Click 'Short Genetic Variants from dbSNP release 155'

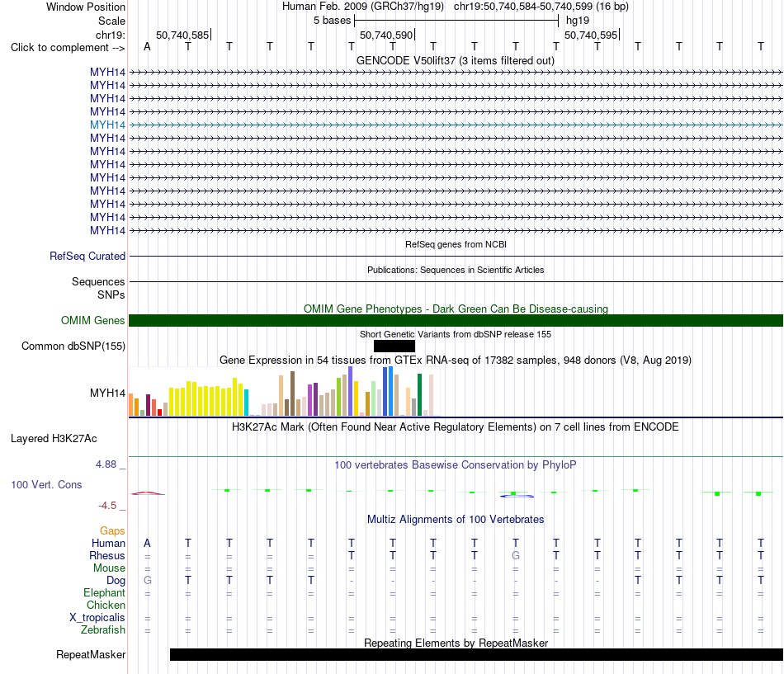[x=456, y=334]
